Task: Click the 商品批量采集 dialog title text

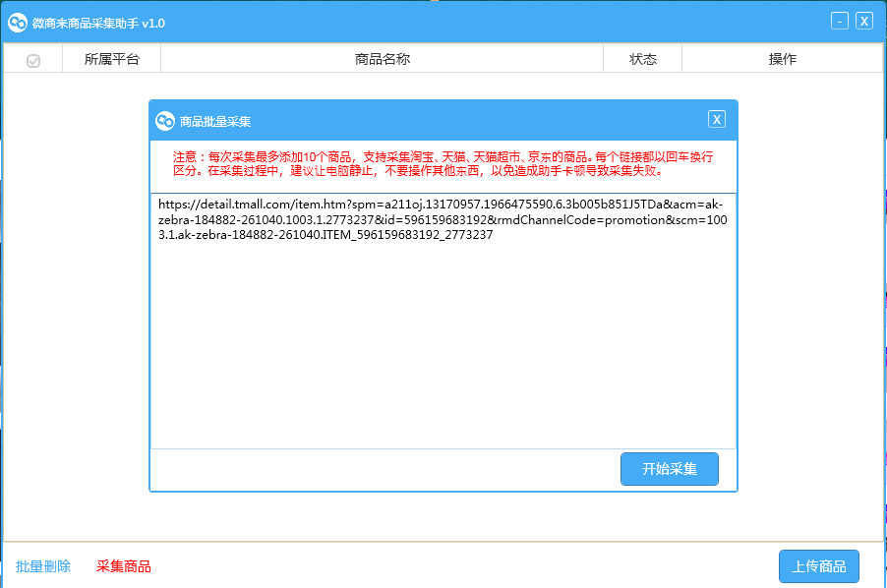Action: pos(215,122)
